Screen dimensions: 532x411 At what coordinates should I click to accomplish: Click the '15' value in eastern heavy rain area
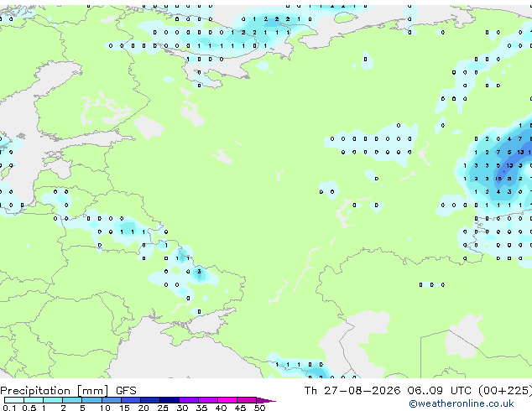click(x=498, y=179)
